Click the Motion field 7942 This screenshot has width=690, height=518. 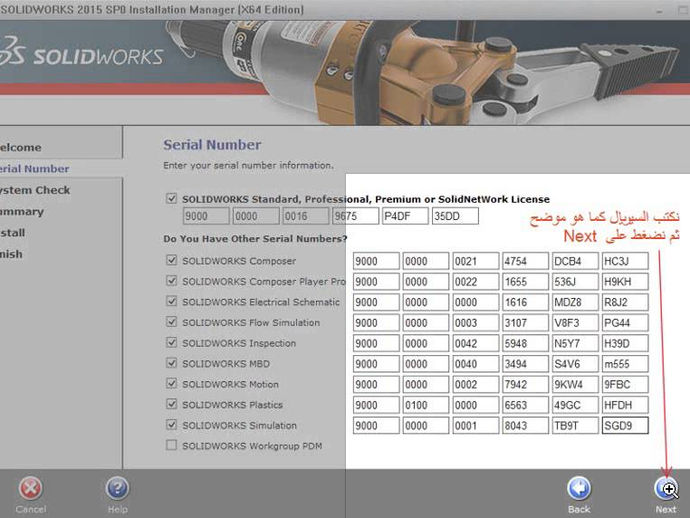click(x=525, y=384)
